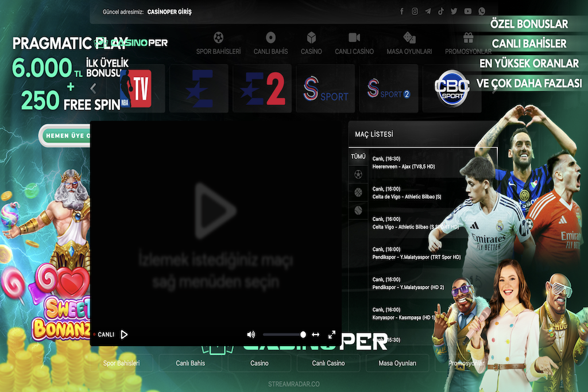This screenshot has height=392, width=588.
Task: Filter match list by basketball icon
Action: tap(358, 192)
